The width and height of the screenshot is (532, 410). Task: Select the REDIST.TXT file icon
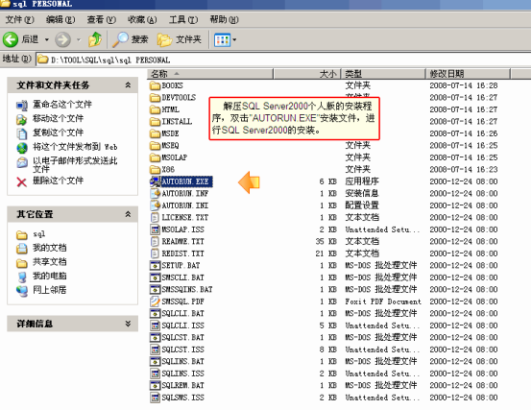coord(155,253)
